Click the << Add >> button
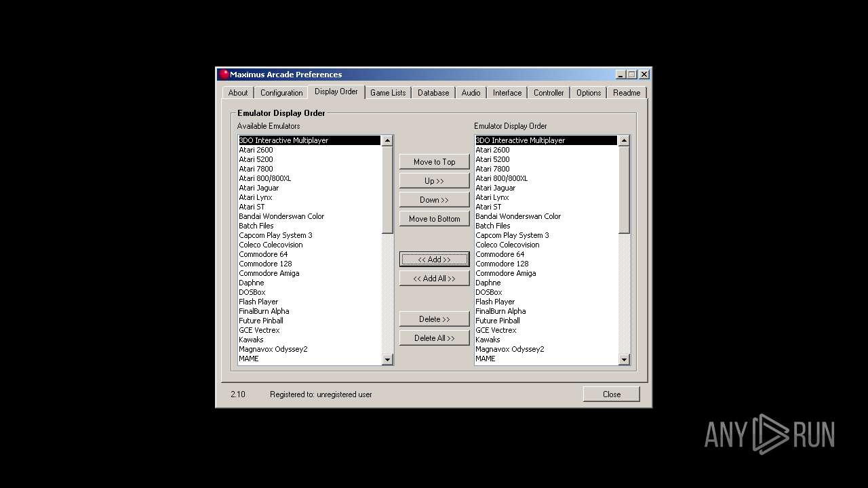Image resolution: width=868 pixels, height=488 pixels. [x=435, y=260]
